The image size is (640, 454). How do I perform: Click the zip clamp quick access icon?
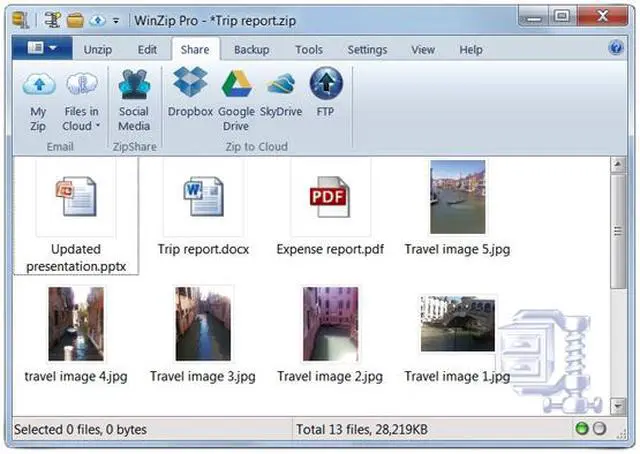point(52,20)
